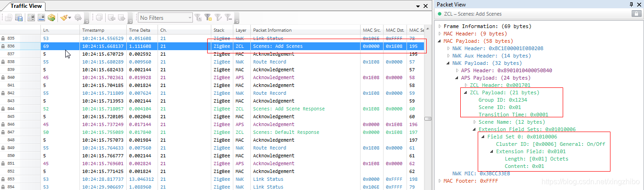Expand the APS Header node
This screenshot has width=644, height=190.
pyautogui.click(x=458, y=70)
